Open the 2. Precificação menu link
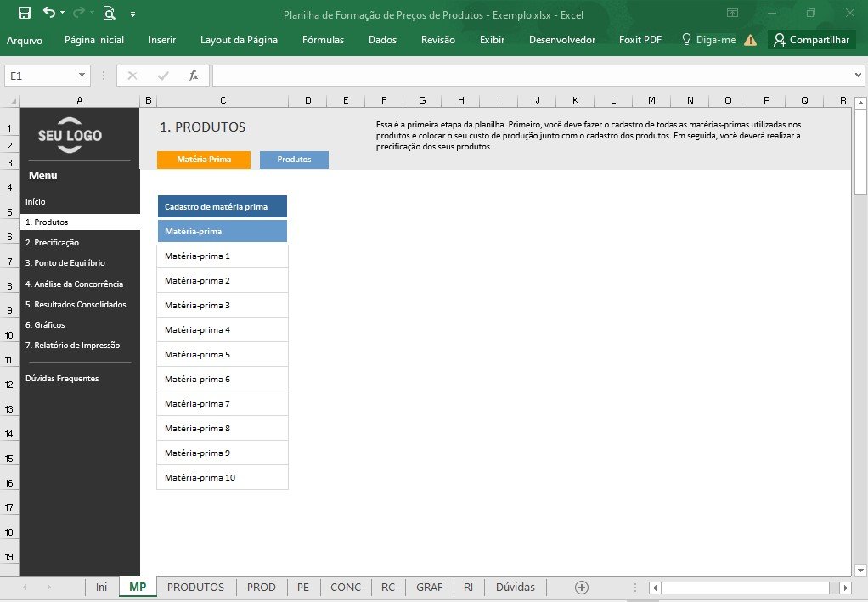This screenshot has height=602, width=868. click(x=52, y=242)
